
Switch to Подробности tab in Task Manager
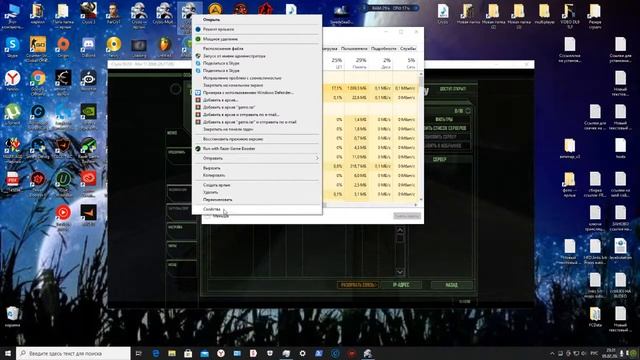click(383, 49)
